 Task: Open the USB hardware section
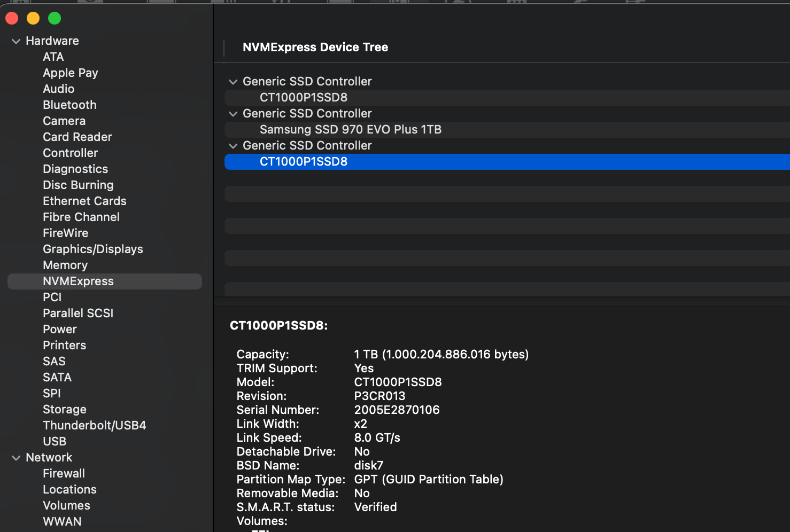(55, 442)
